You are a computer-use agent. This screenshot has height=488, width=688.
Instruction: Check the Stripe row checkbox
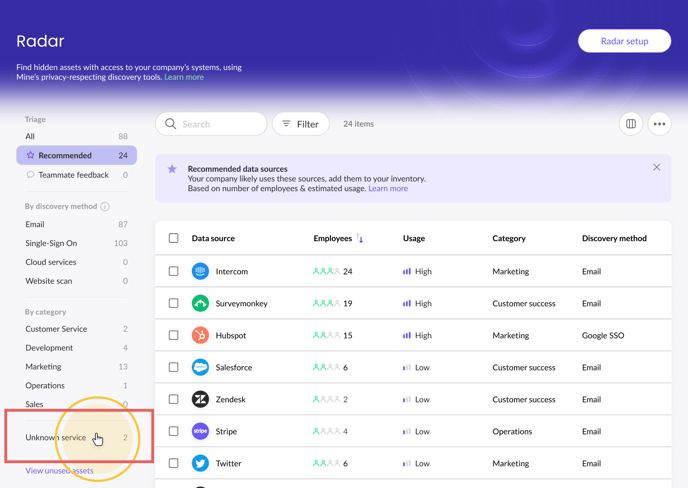pos(173,431)
